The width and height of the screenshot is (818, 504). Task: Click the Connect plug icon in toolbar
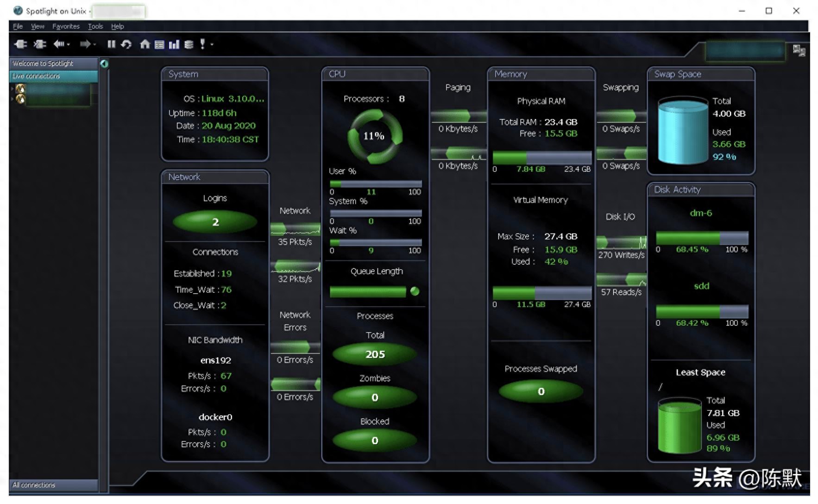(21, 44)
